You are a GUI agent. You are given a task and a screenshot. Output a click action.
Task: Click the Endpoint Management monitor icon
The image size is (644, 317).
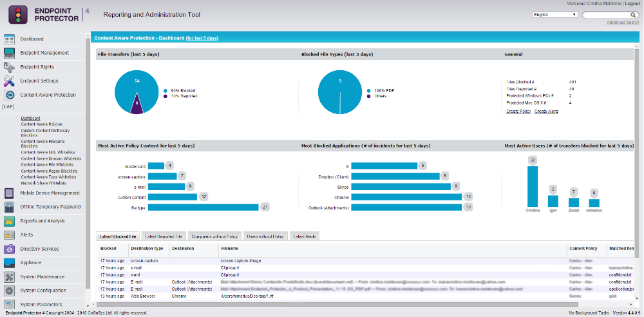pyautogui.click(x=10, y=53)
